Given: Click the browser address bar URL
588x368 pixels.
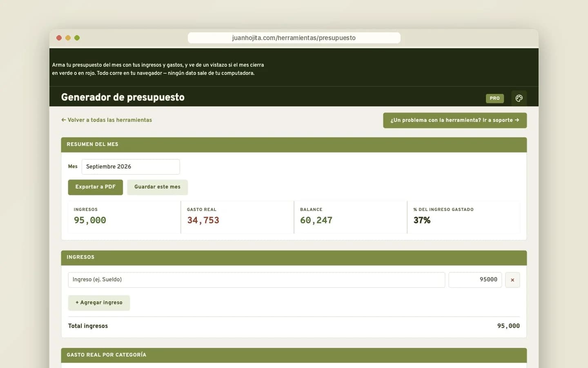Looking at the screenshot, I should click(294, 38).
